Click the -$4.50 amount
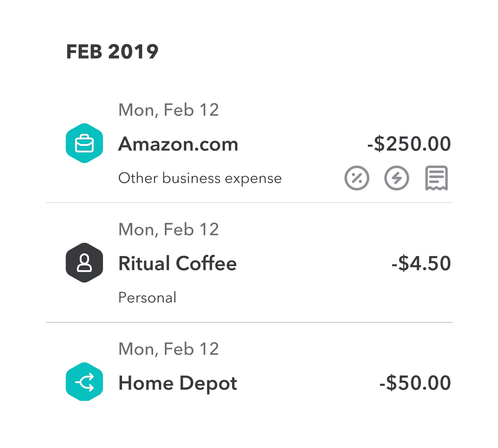This screenshot has width=498, height=448. (421, 263)
